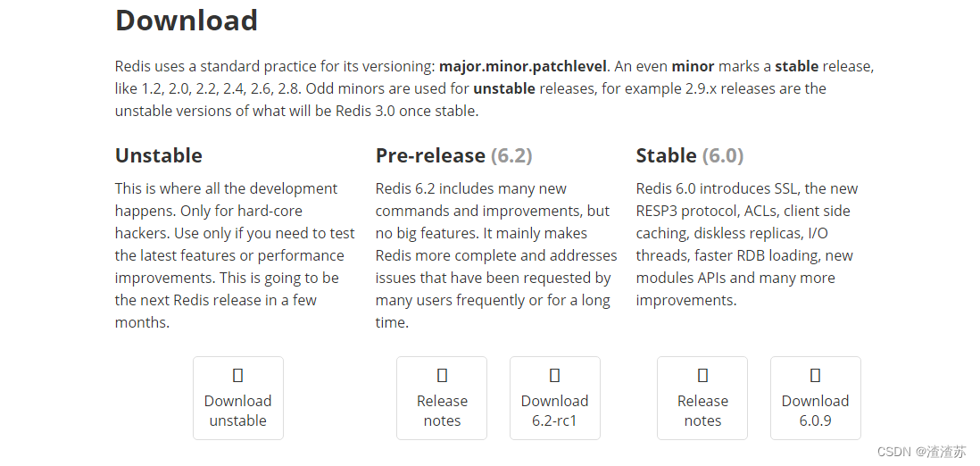Click the Stable (6.0) section heading

point(690,155)
